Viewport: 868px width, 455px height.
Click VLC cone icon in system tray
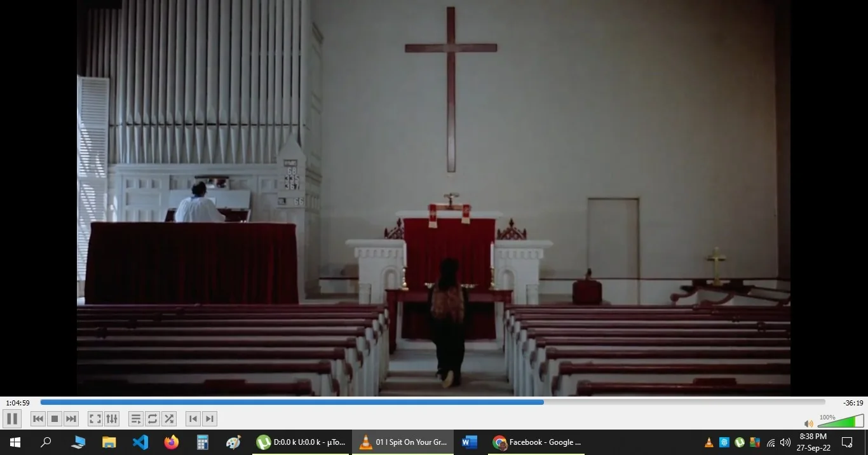click(709, 442)
